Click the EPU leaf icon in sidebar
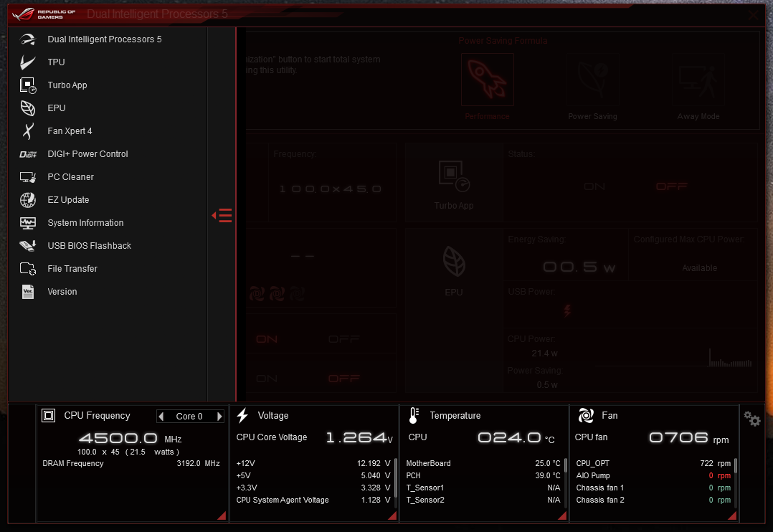The image size is (773, 532). (28, 108)
